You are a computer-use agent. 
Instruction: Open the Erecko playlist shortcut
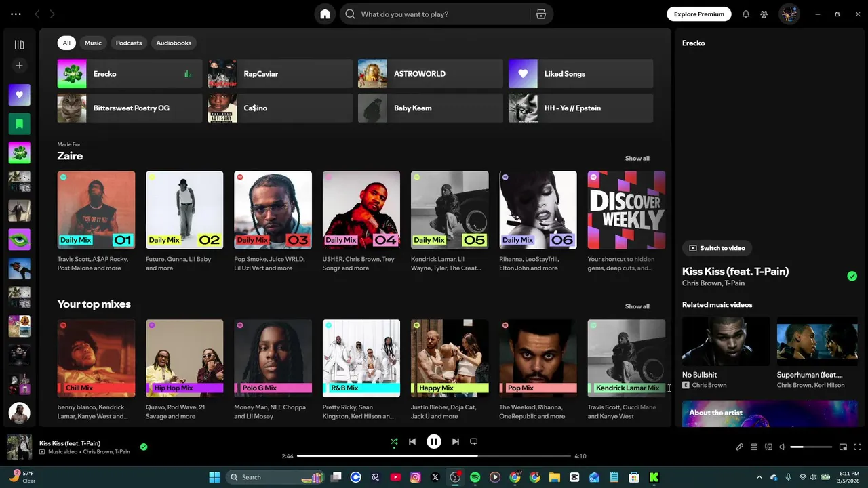pyautogui.click(x=130, y=74)
